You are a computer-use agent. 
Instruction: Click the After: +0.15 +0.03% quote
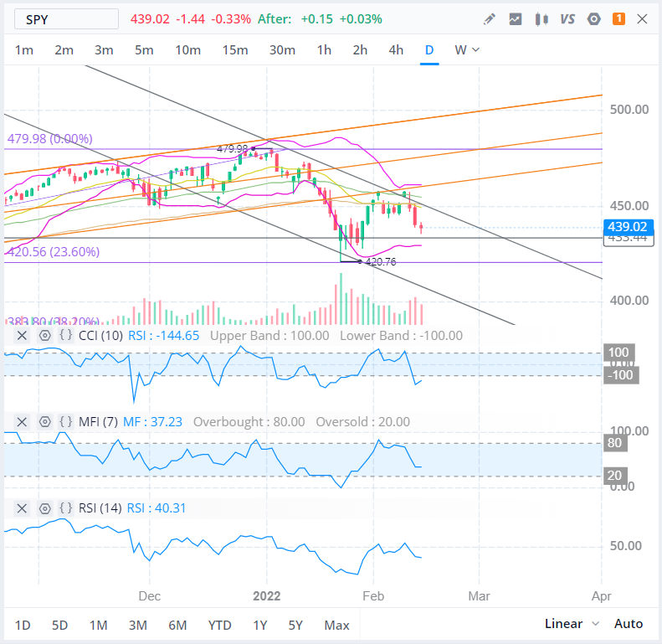pos(320,19)
